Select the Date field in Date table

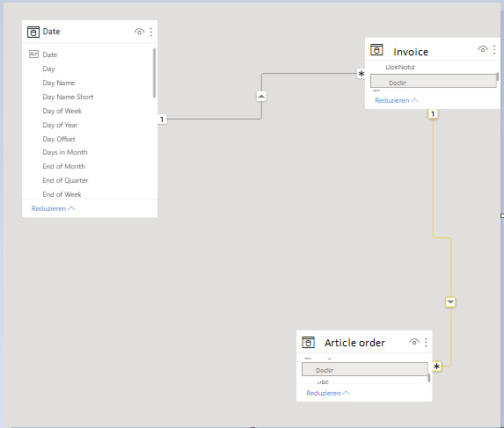click(50, 54)
